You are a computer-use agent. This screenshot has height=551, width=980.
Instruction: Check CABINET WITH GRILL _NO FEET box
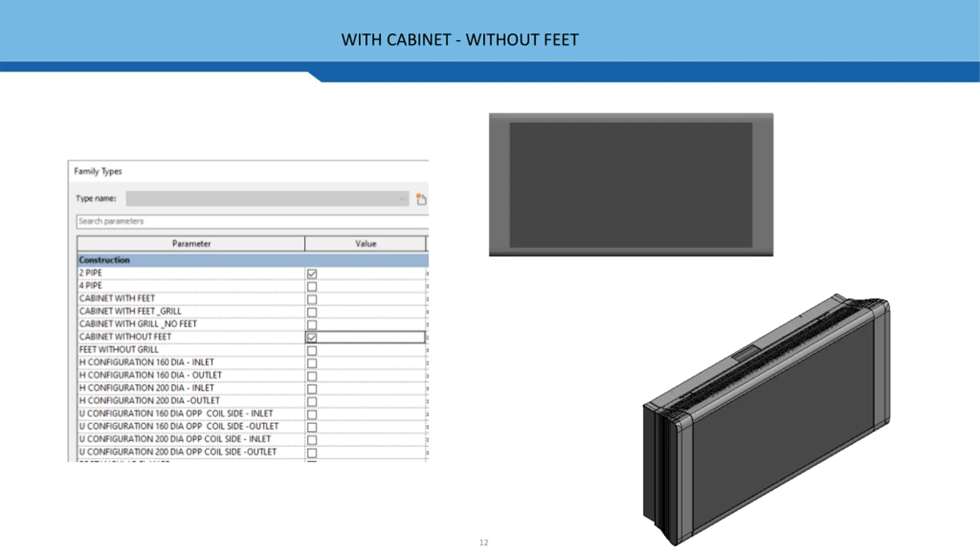[x=312, y=325]
